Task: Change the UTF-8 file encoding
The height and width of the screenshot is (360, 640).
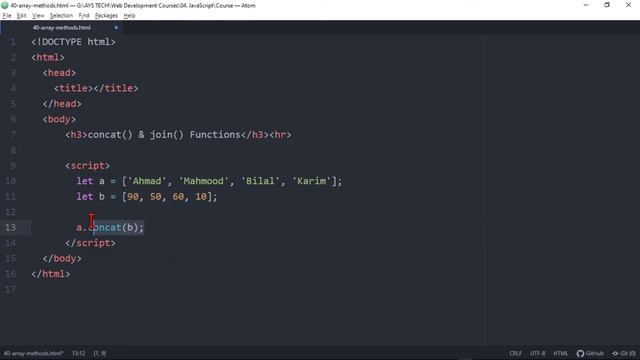Action: pos(537,353)
